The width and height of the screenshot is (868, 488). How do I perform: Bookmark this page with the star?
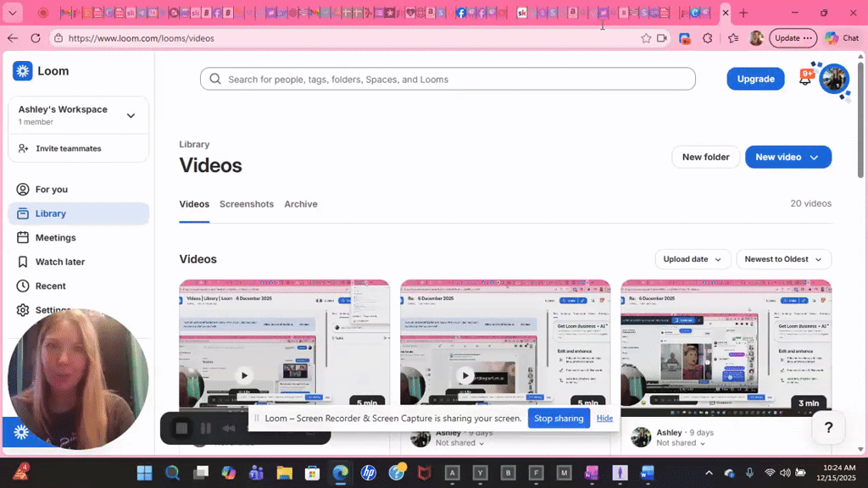[645, 38]
